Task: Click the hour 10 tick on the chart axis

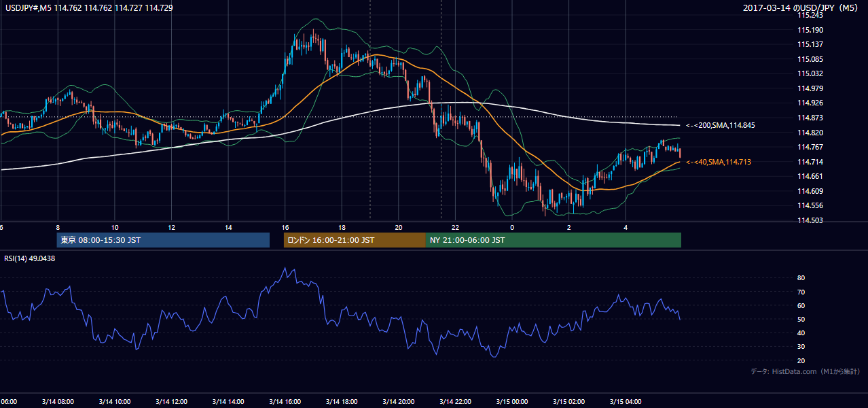Action: (x=115, y=227)
